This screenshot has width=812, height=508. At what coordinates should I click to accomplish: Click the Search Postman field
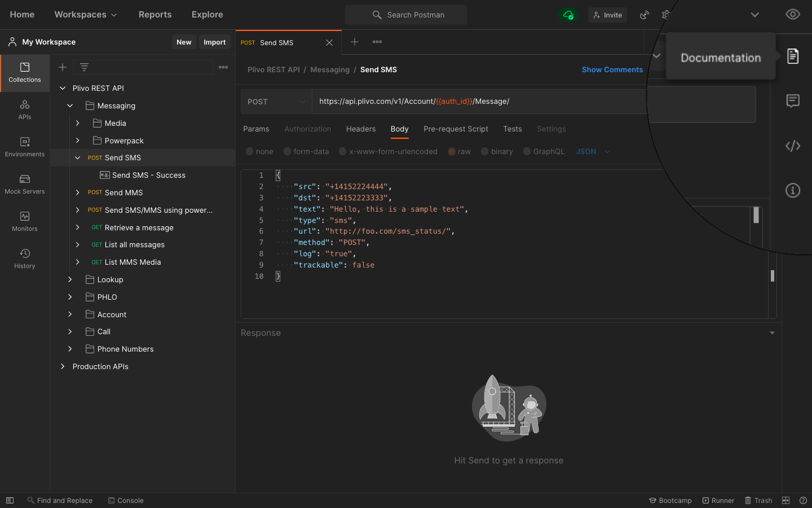click(x=415, y=15)
